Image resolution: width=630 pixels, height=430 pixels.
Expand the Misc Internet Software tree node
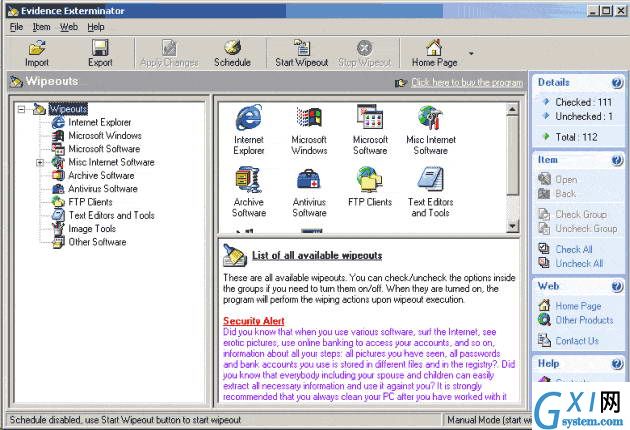[x=40, y=162]
